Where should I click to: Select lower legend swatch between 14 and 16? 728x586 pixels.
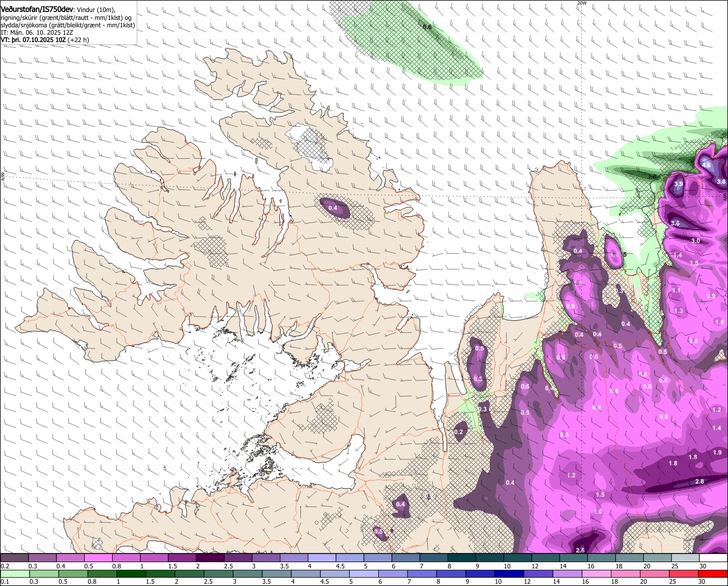pos(568,573)
